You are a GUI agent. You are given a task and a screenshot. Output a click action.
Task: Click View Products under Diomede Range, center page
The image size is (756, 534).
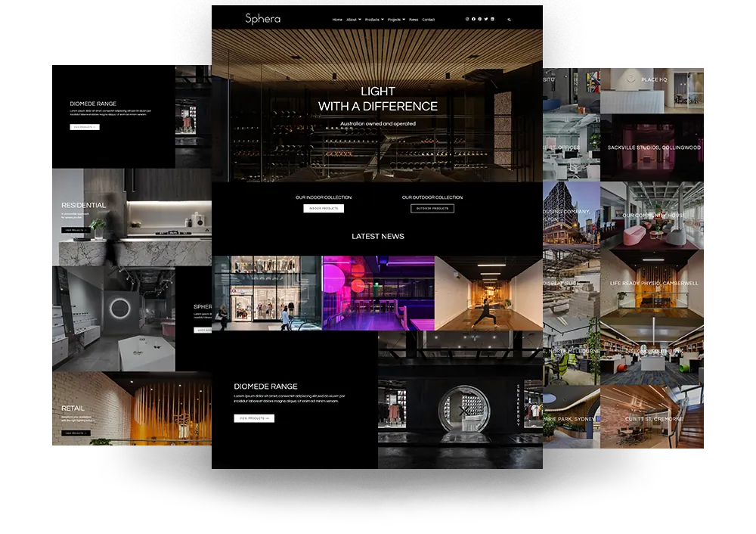(254, 418)
